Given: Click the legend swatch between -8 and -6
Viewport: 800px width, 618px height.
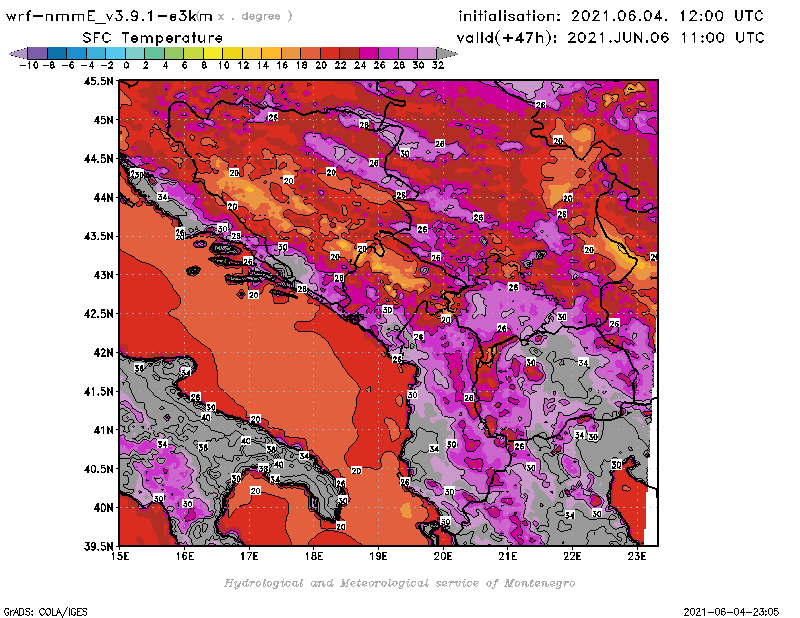Looking at the screenshot, I should 57,53.
